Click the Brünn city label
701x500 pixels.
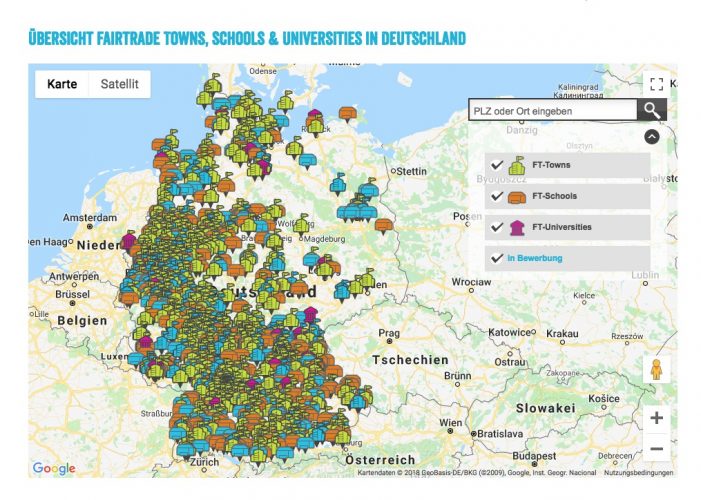point(458,376)
